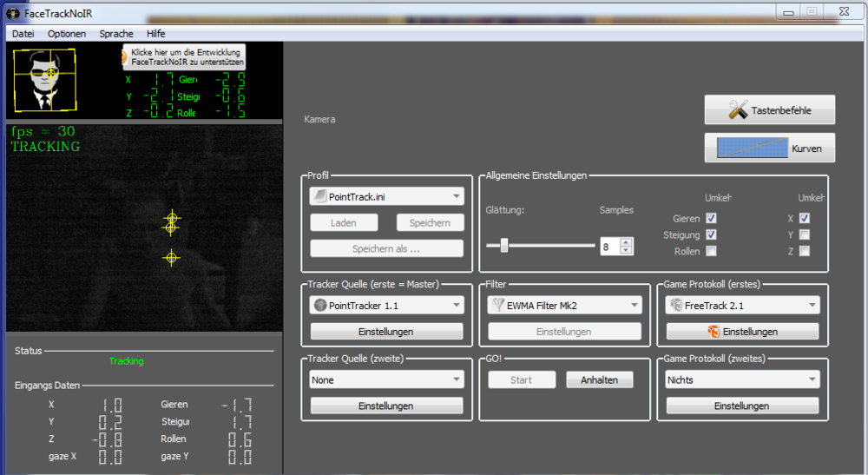The width and height of the screenshot is (868, 475).
Task: Open the Profil PointTrack.ini dropdown
Action: click(x=387, y=196)
